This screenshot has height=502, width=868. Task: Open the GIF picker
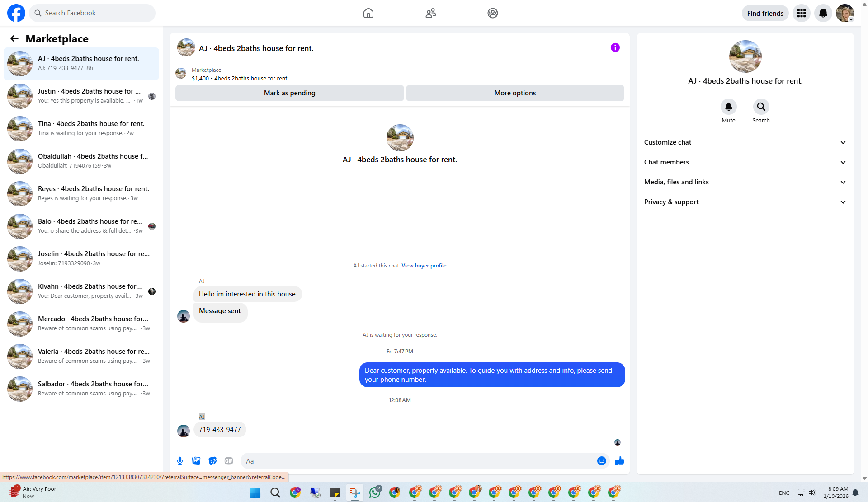pos(229,461)
